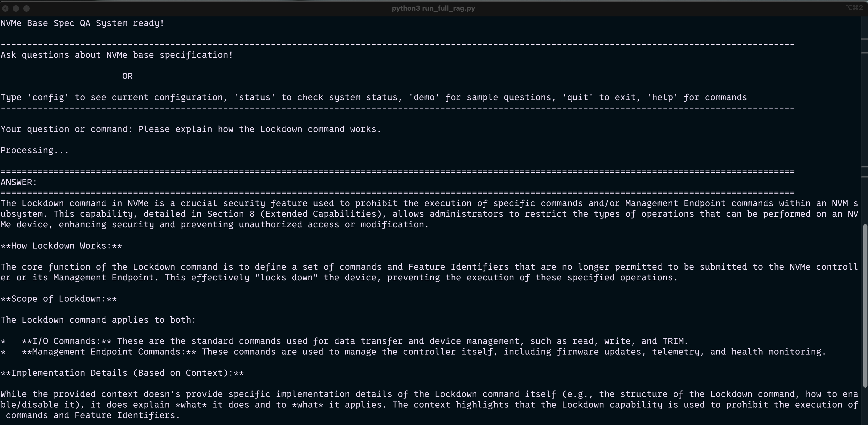Screen dimensions: 868x425
Task: Click the '**Scope of Lockdown:**' heading
Action: (x=58, y=299)
